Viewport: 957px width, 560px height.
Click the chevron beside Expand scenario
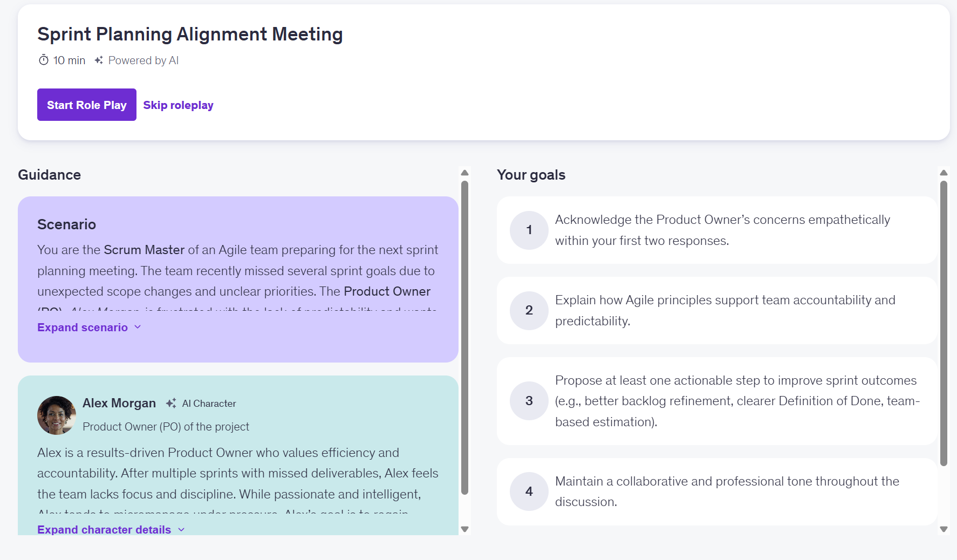point(138,327)
